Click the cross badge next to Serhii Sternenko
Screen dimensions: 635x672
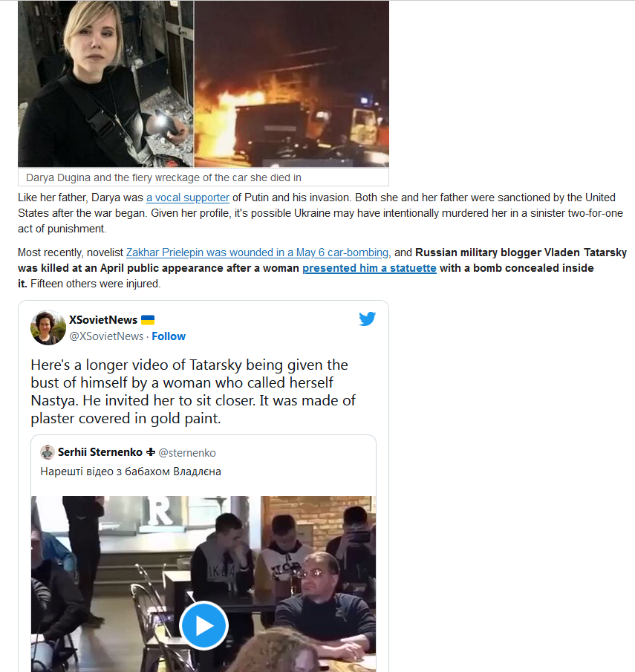(151, 452)
